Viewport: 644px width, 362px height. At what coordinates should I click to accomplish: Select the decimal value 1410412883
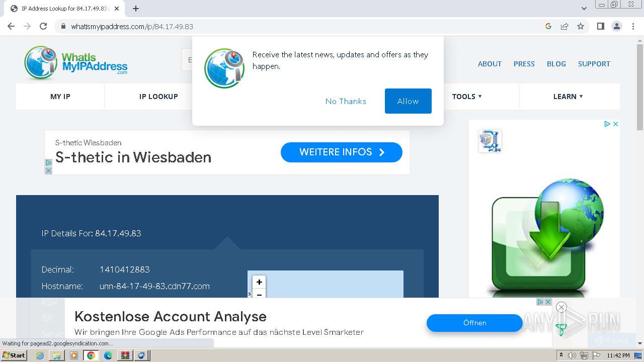[125, 269]
